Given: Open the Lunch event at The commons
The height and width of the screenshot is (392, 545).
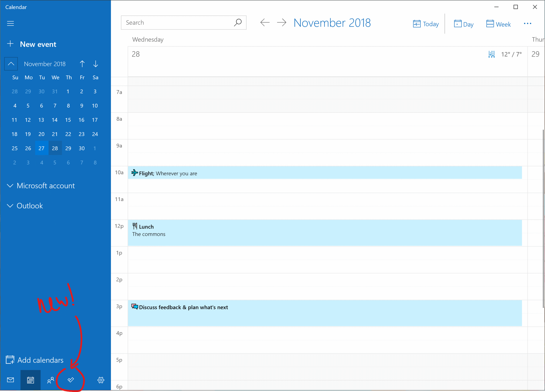Looking at the screenshot, I should click(325, 233).
